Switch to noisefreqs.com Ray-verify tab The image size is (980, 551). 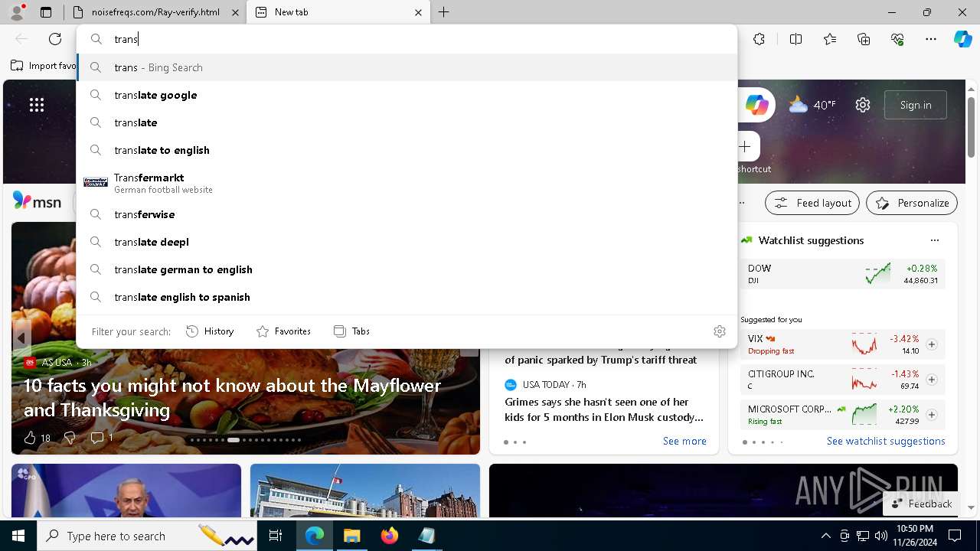click(x=155, y=12)
